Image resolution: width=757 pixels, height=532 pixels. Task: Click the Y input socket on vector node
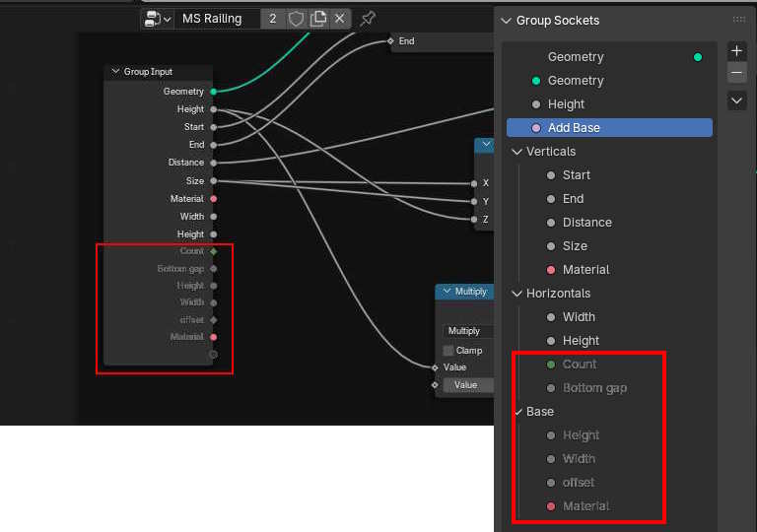[x=474, y=201]
